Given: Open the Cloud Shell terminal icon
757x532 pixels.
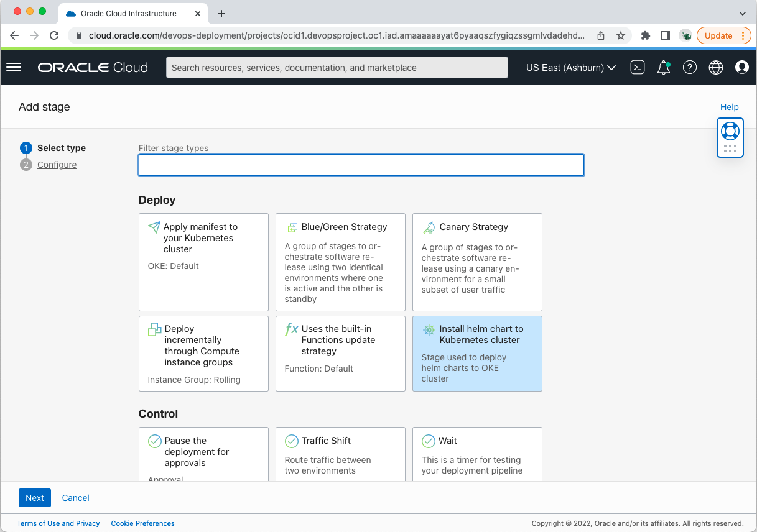Looking at the screenshot, I should (637, 67).
